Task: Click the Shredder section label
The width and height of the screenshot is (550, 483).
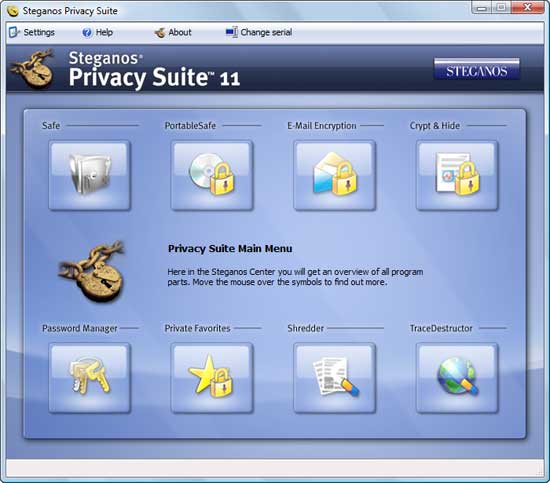Action: click(x=306, y=328)
